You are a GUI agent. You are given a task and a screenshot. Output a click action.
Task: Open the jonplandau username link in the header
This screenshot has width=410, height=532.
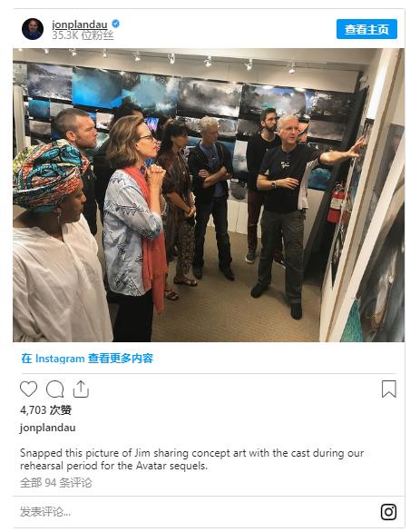tap(80, 25)
